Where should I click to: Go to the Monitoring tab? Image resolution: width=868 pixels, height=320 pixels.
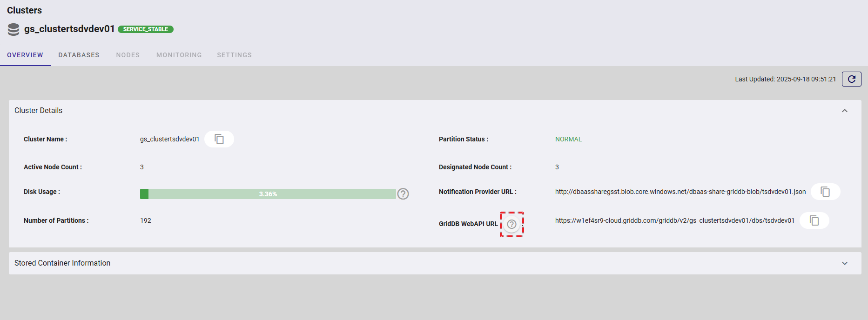point(179,55)
